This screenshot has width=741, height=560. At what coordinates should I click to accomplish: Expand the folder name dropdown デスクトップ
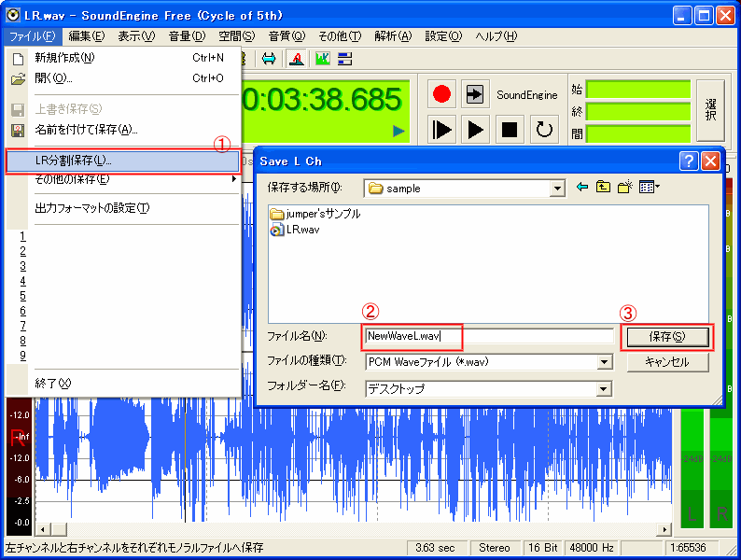coord(604,388)
